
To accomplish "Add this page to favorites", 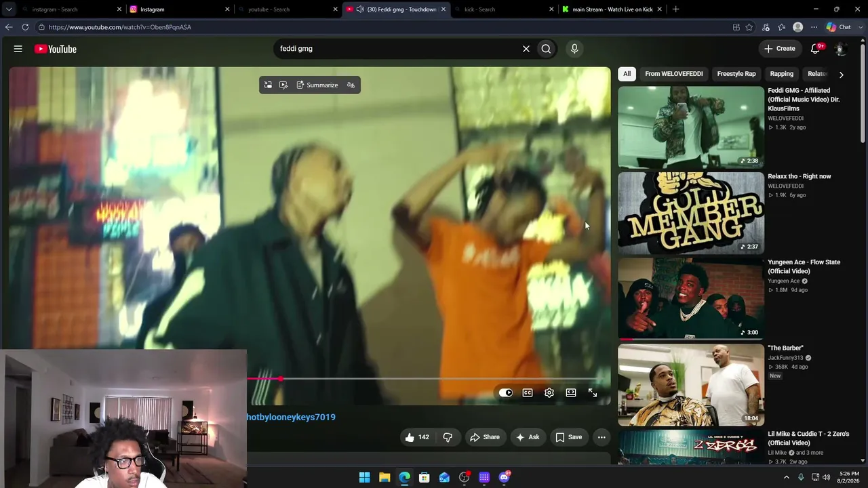I will (749, 27).
